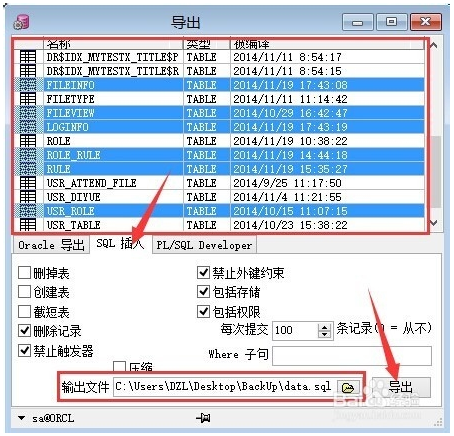Viewport: 454px width, 436px height.
Task: Select the FILEINFO table name
Action: point(70,85)
